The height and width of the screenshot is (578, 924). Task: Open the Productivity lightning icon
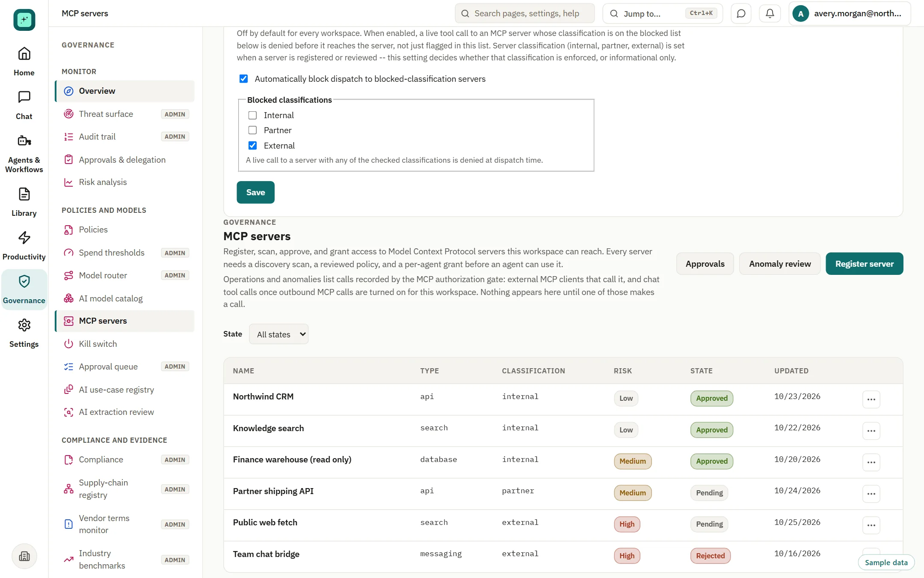pyautogui.click(x=24, y=245)
